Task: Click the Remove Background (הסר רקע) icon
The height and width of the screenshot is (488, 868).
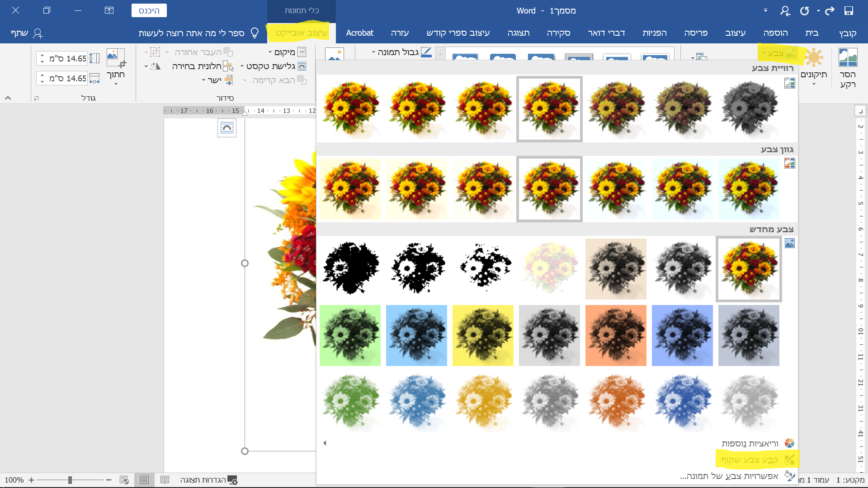Action: click(x=848, y=58)
